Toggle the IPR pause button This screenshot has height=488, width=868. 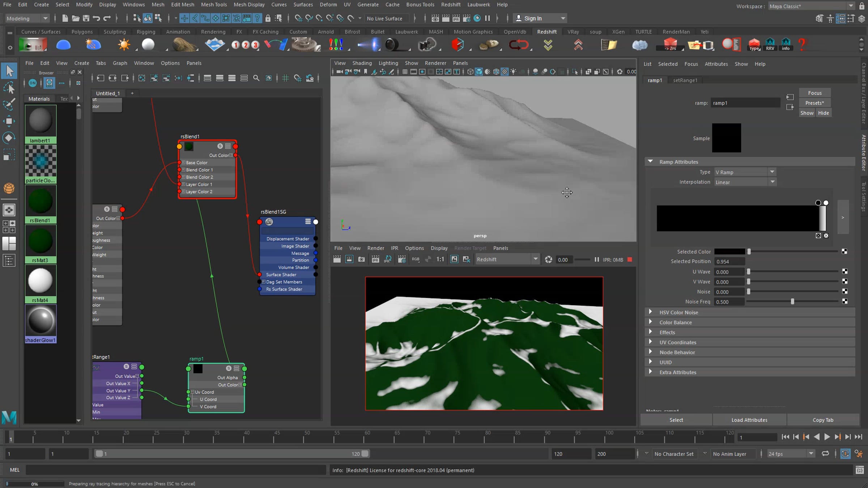pos(596,260)
